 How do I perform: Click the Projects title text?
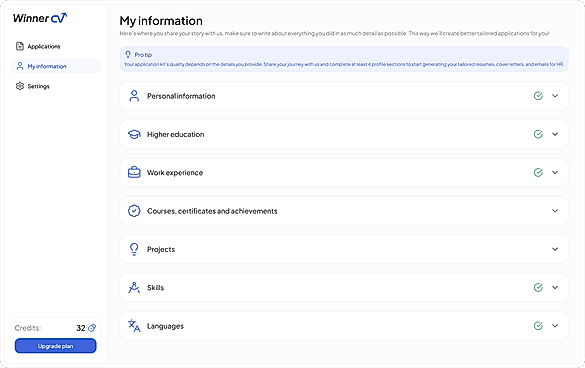pos(161,249)
